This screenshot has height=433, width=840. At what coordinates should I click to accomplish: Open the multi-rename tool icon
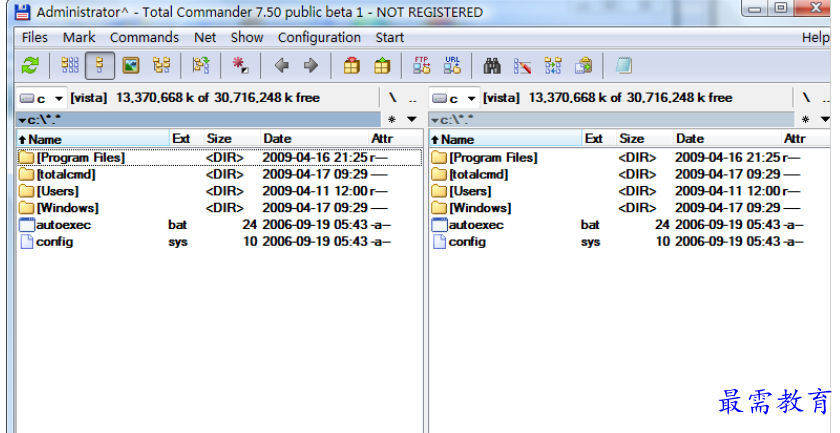tap(522, 66)
